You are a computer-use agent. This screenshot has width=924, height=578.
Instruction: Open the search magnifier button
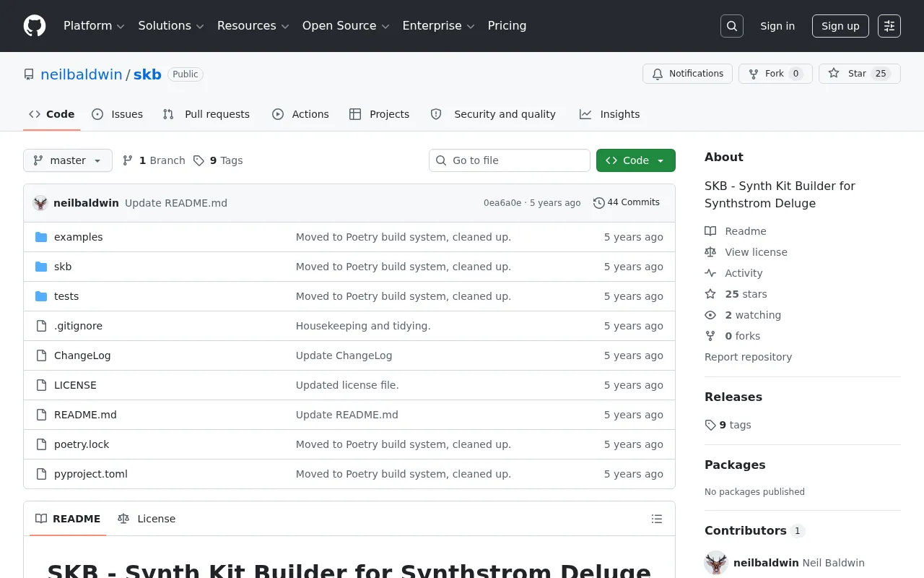[x=732, y=26]
